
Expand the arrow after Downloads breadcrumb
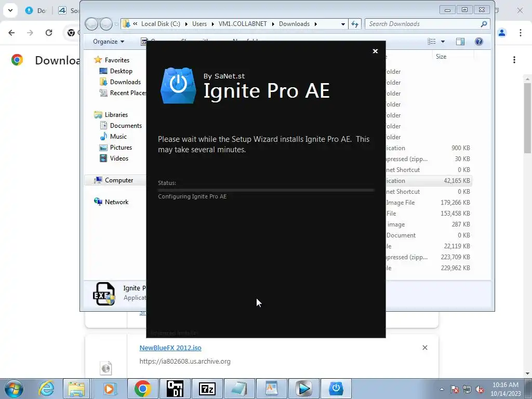[315, 24]
